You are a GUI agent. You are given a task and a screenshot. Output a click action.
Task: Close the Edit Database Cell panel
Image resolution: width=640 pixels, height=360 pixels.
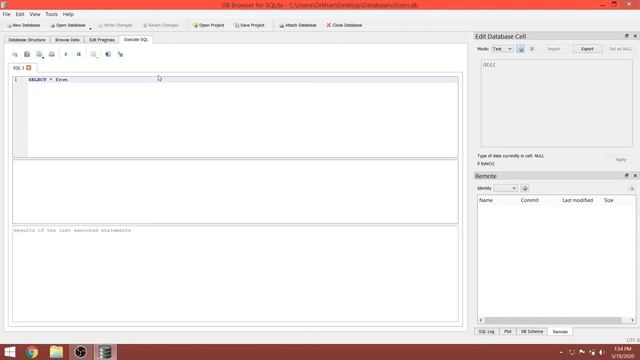(x=635, y=36)
